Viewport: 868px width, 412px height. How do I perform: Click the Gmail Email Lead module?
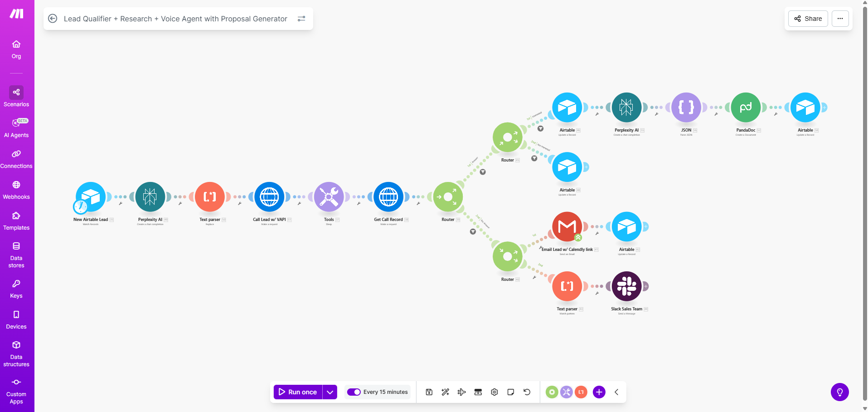tap(567, 226)
